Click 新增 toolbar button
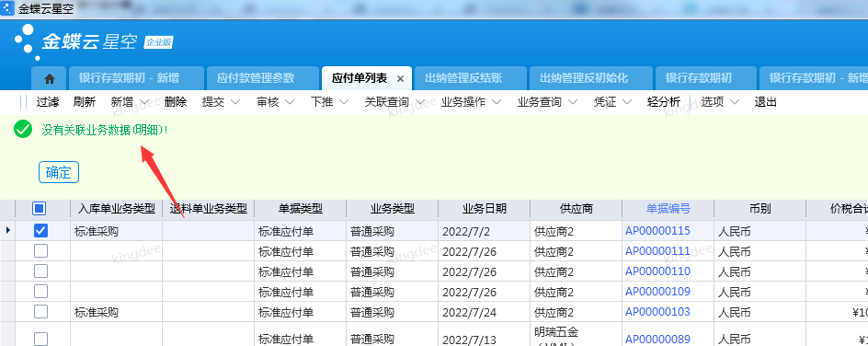The height and width of the screenshot is (346, 868). pyautogui.click(x=121, y=102)
